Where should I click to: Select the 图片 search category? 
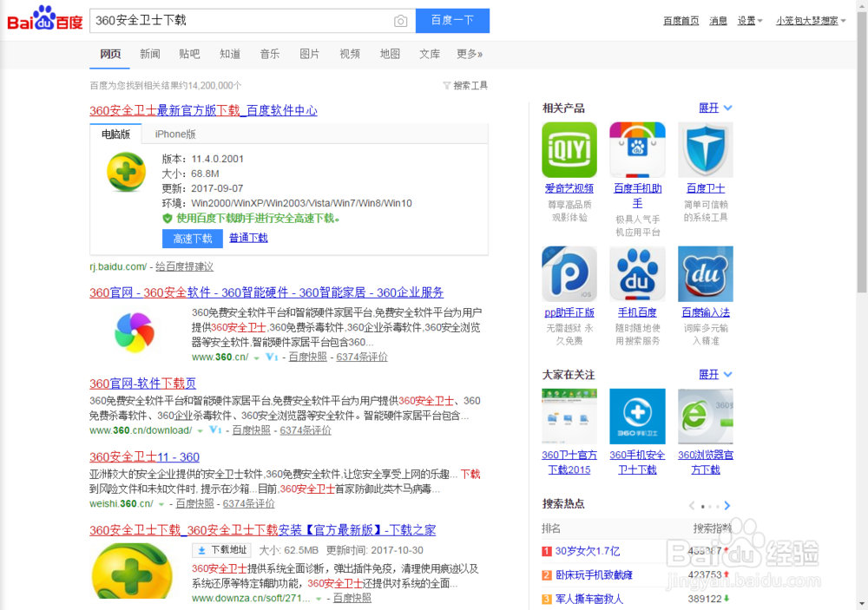point(310,53)
